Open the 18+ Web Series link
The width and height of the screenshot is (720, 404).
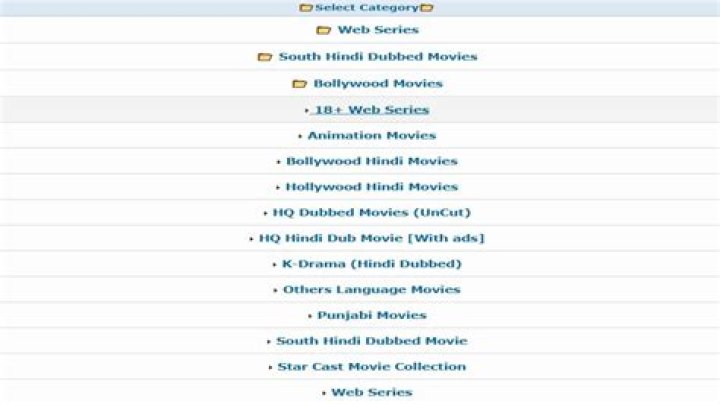tap(371, 110)
